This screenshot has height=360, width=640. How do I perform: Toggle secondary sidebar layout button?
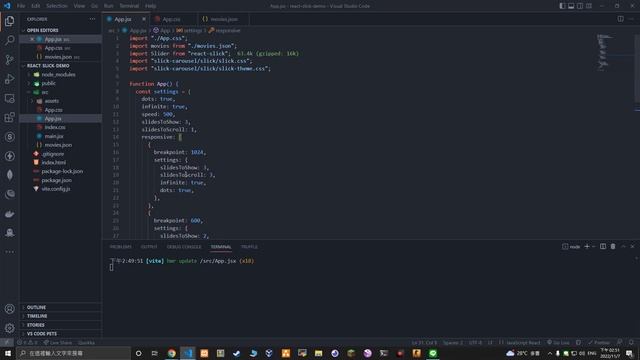[x=580, y=6]
